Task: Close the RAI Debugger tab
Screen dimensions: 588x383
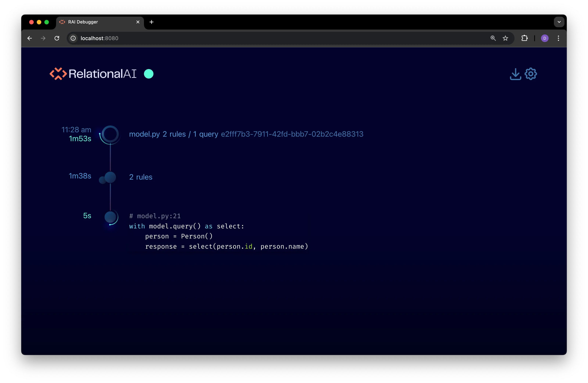Action: pyautogui.click(x=138, y=22)
